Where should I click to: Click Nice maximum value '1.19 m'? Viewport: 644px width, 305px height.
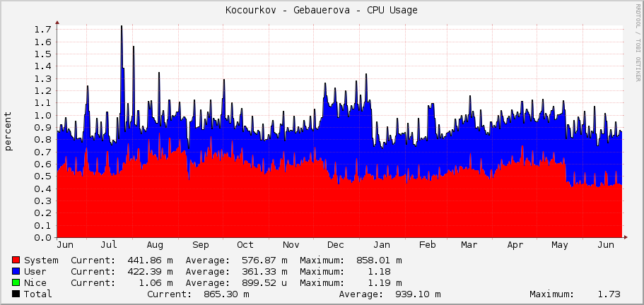coord(385,283)
